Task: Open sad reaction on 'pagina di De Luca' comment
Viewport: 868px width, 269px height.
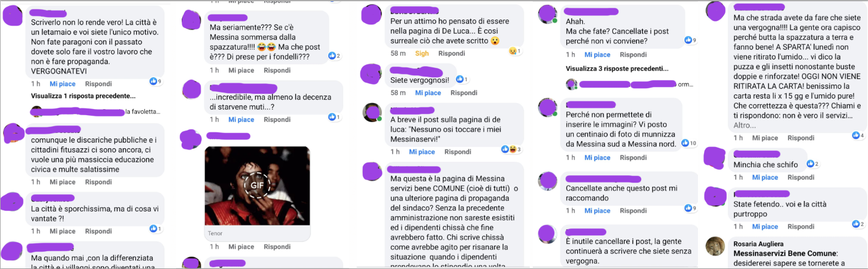Action: [x=513, y=51]
